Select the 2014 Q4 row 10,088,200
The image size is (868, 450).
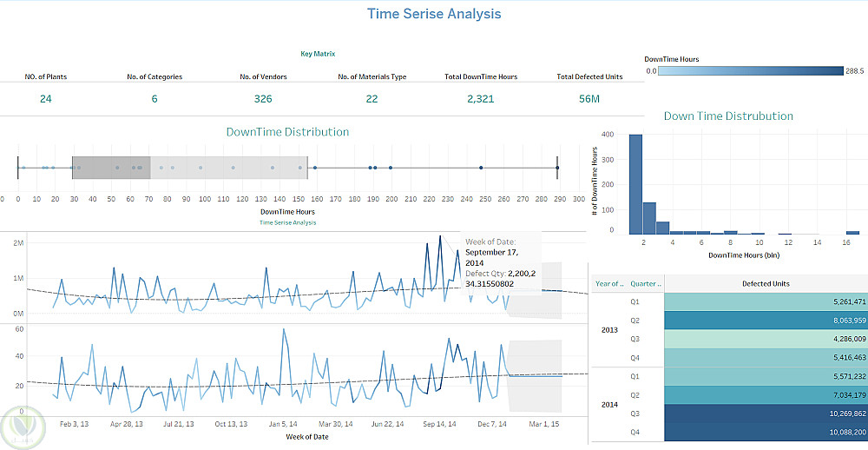tap(766, 433)
